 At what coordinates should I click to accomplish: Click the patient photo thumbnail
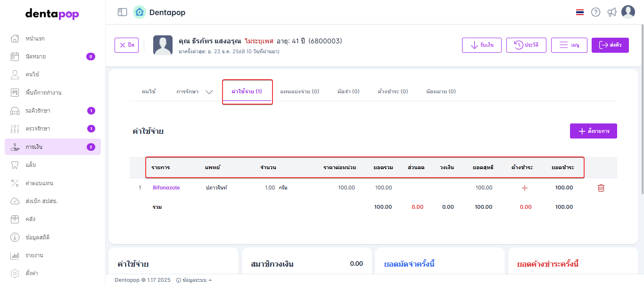tap(163, 45)
